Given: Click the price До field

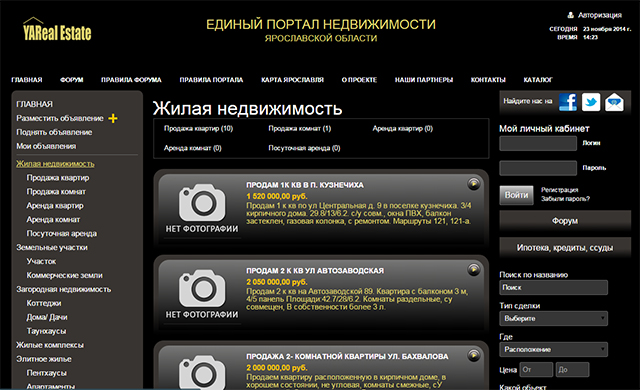Looking at the screenshot, I should pos(572,370).
